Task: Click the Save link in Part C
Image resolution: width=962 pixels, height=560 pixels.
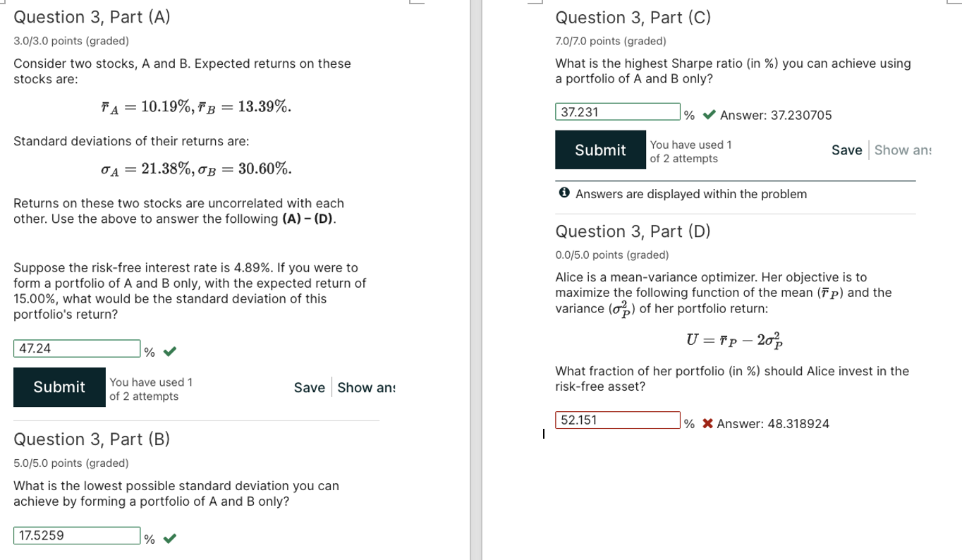Action: (x=847, y=150)
